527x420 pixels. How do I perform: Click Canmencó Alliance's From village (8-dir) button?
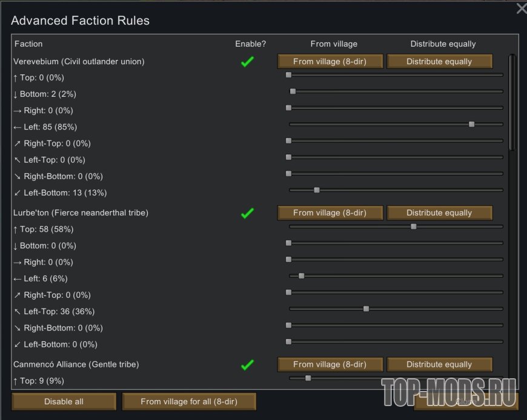click(330, 365)
